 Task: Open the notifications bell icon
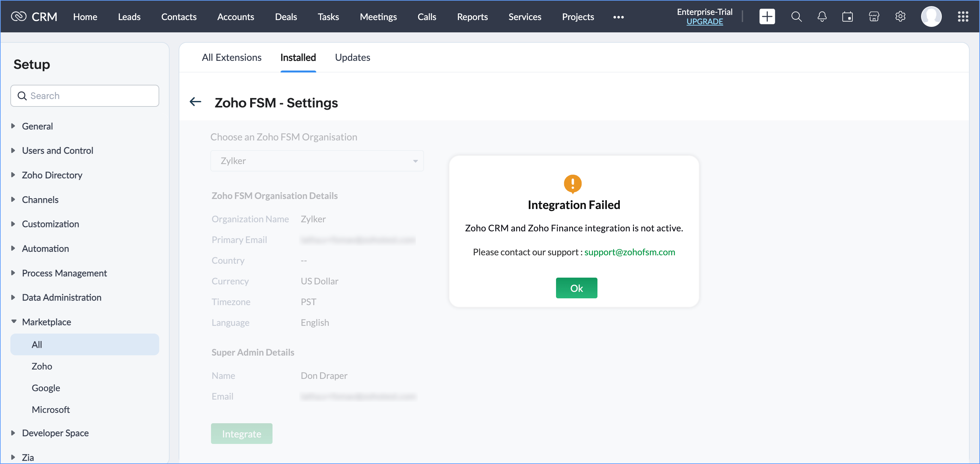pos(822,17)
